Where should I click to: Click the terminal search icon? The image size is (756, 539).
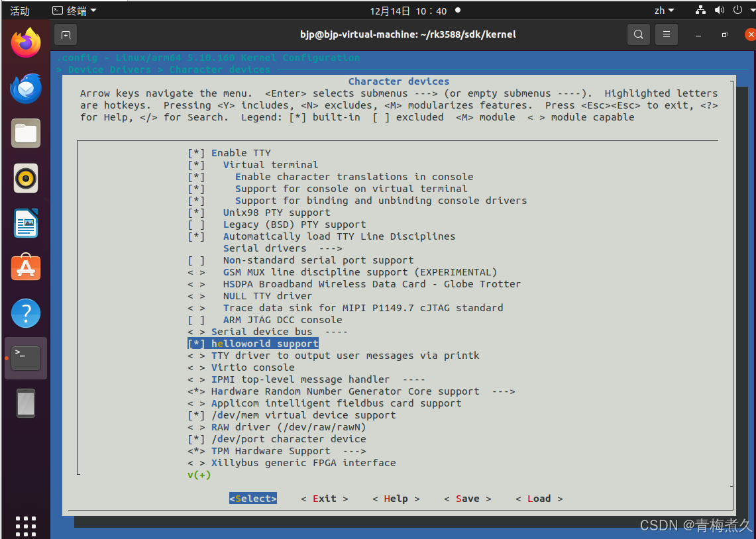(x=638, y=34)
